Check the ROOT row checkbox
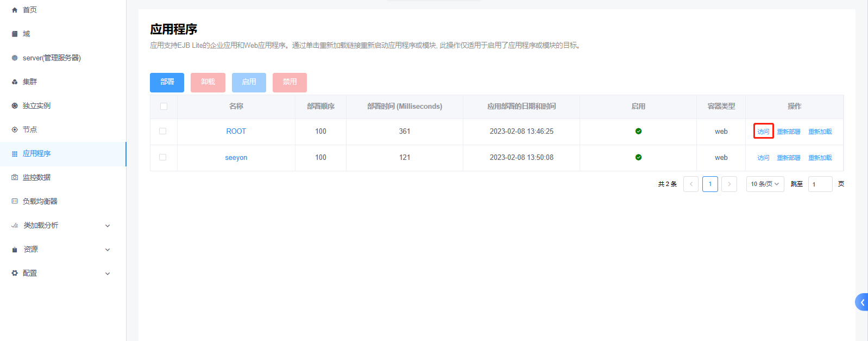Image resolution: width=868 pixels, height=341 pixels. point(162,131)
